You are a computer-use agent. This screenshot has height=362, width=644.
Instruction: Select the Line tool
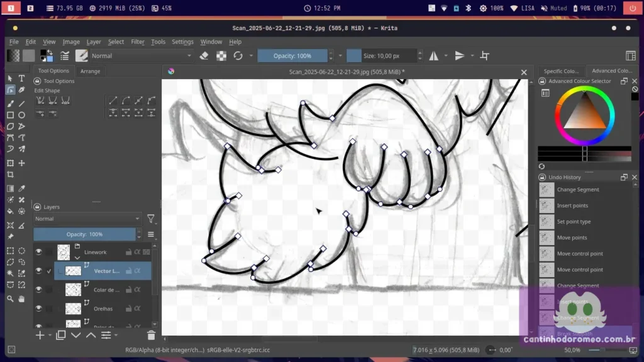(22, 104)
